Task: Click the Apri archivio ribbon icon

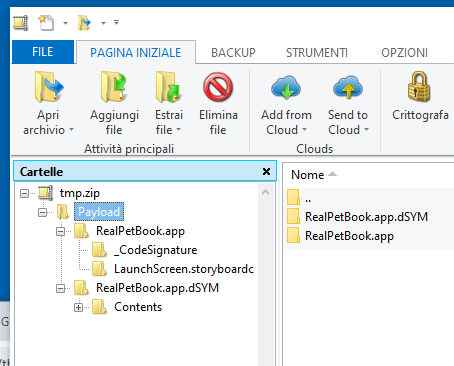Action: tap(49, 87)
